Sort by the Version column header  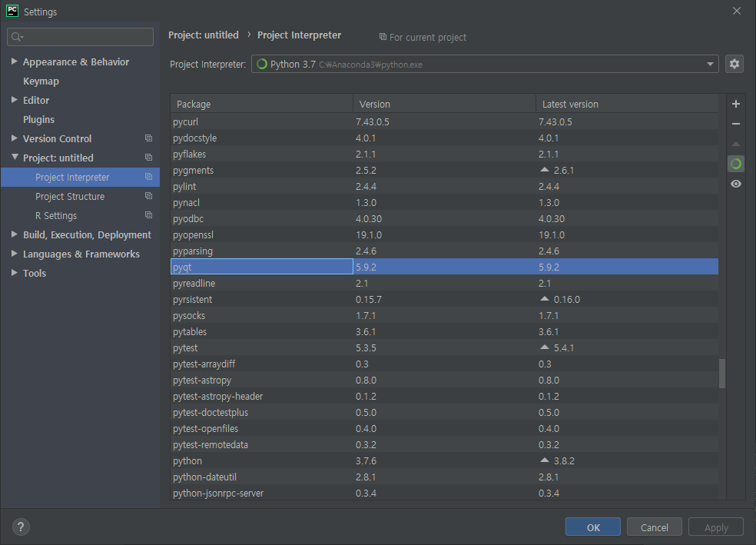pos(444,104)
